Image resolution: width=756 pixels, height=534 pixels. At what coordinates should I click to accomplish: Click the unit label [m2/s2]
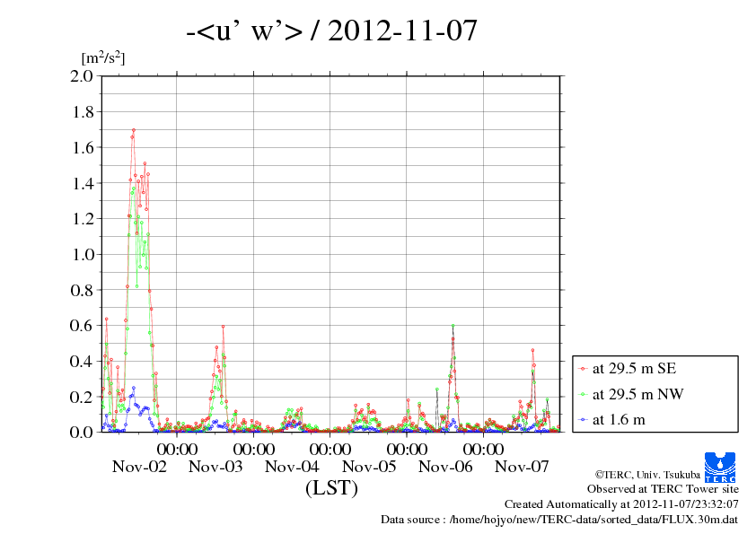(x=103, y=58)
